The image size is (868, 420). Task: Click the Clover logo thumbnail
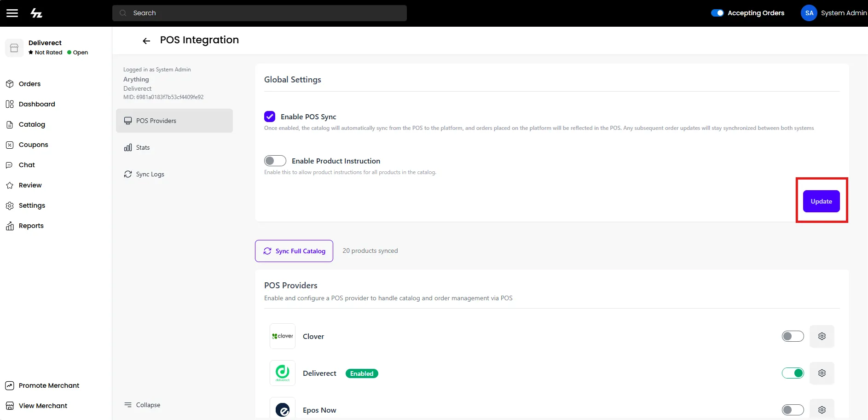click(283, 336)
